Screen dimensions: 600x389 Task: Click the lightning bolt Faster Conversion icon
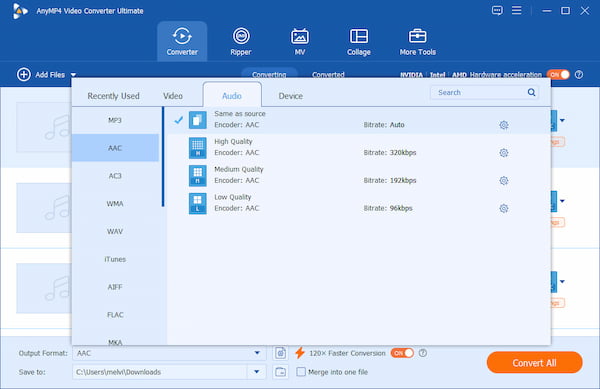pyautogui.click(x=300, y=353)
